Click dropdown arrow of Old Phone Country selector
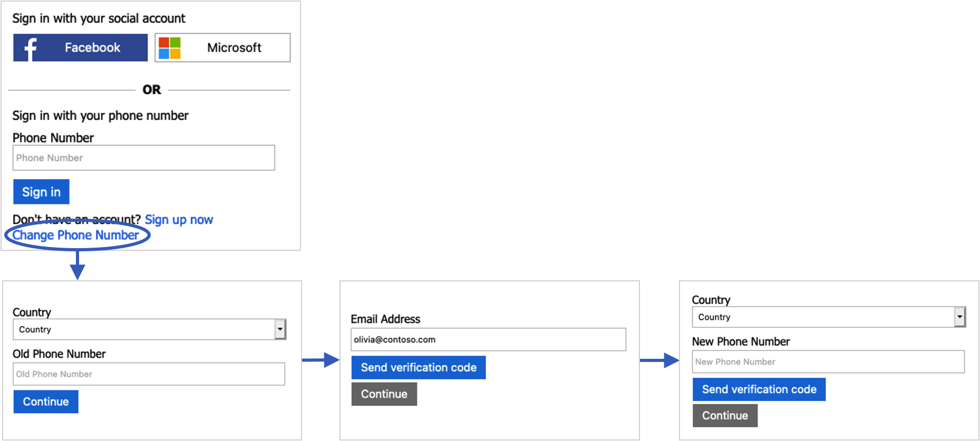The image size is (980, 441). point(280,329)
